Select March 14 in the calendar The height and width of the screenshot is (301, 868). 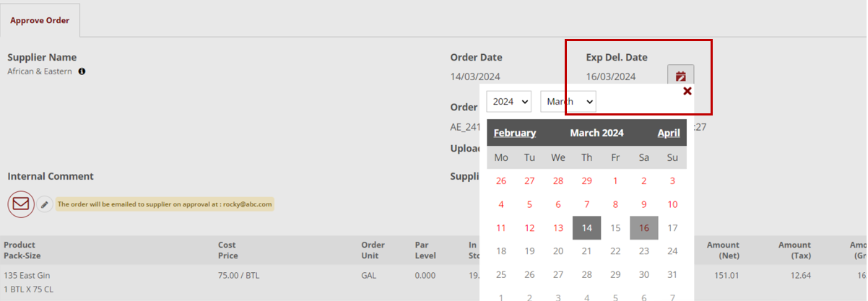(x=586, y=228)
